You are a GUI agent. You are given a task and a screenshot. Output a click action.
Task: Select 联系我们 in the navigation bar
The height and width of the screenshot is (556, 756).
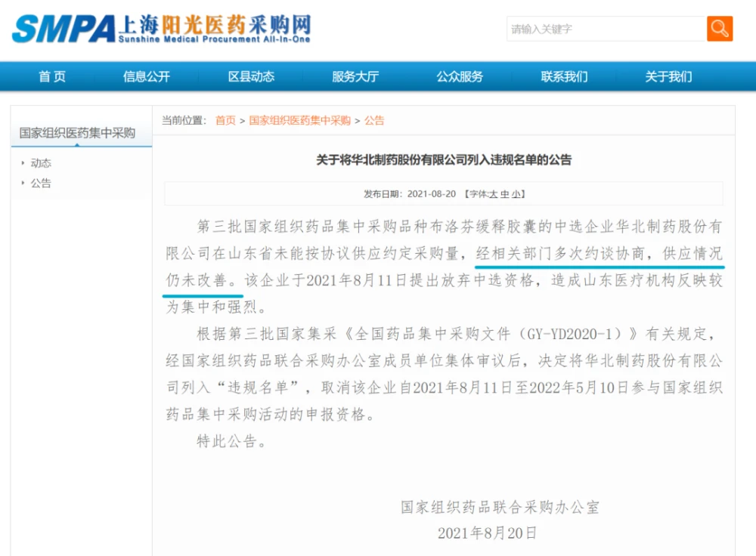pos(564,76)
